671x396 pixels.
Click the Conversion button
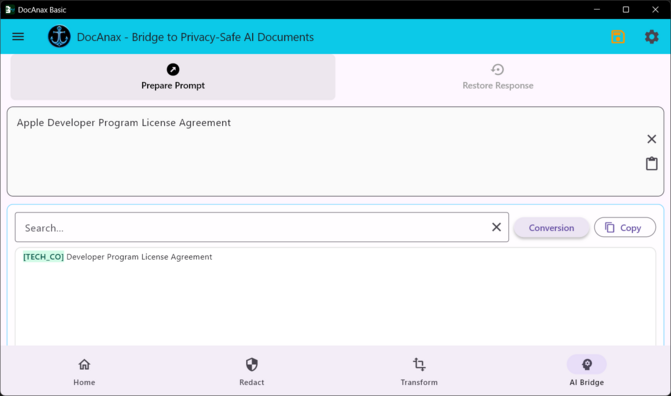coord(551,228)
